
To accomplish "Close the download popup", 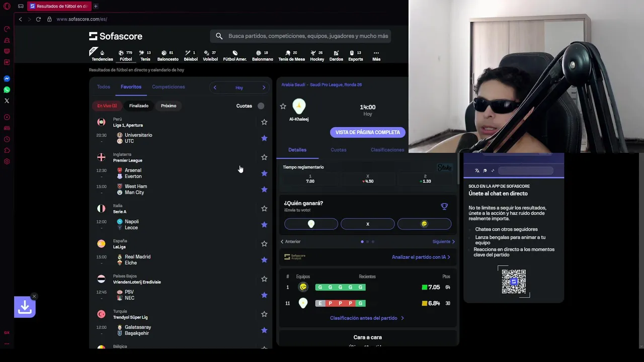I will pos(34,296).
